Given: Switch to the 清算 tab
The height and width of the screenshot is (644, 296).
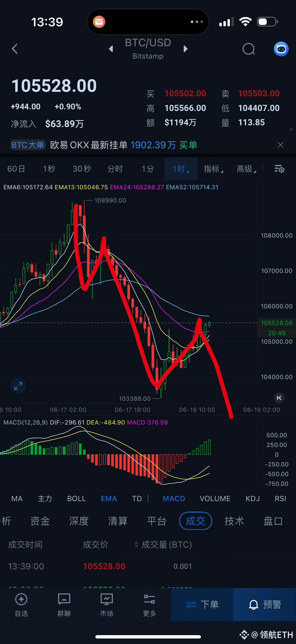Looking at the screenshot, I should tap(118, 521).
